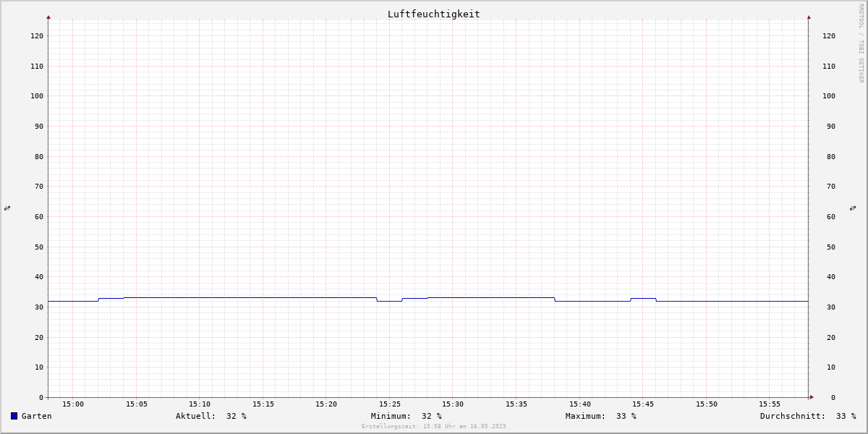The width and height of the screenshot is (868, 434).
Task: Click the 15:15 time axis label
Action: (263, 404)
